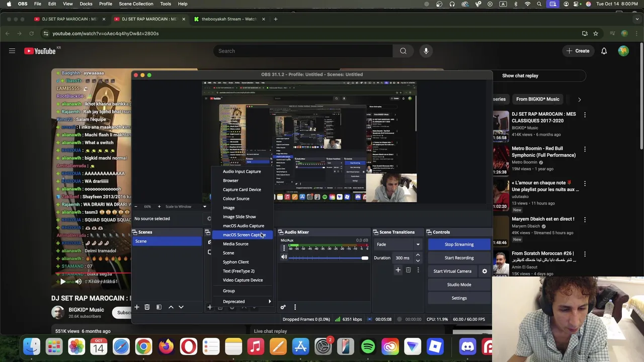Add Video Capture Device source
Viewport: 644px width, 362px height.
coord(243,280)
